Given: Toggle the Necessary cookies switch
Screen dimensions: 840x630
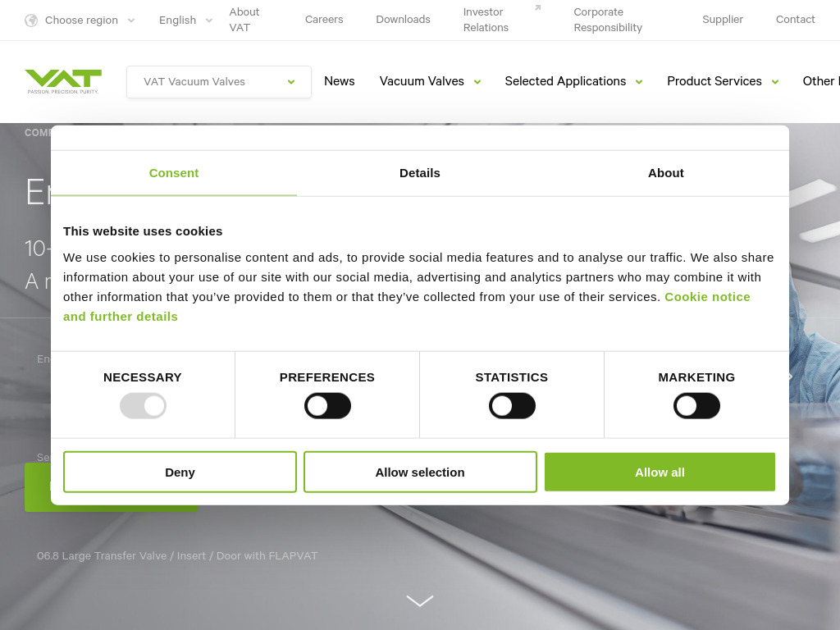Looking at the screenshot, I should point(143,406).
